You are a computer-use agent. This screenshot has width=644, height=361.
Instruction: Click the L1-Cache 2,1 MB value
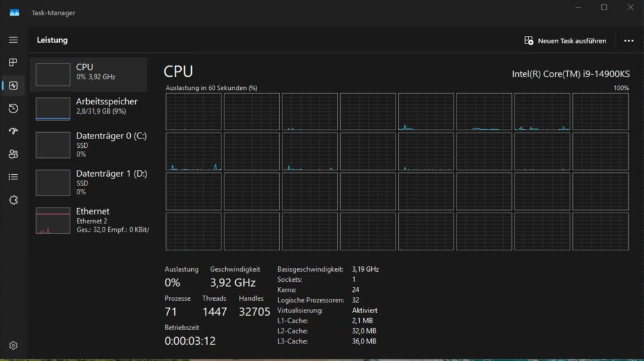[x=362, y=321]
